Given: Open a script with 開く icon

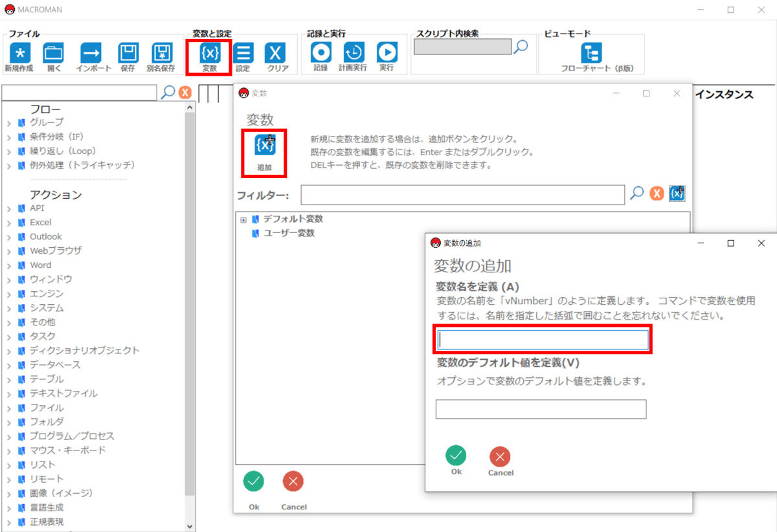Looking at the screenshot, I should (54, 53).
